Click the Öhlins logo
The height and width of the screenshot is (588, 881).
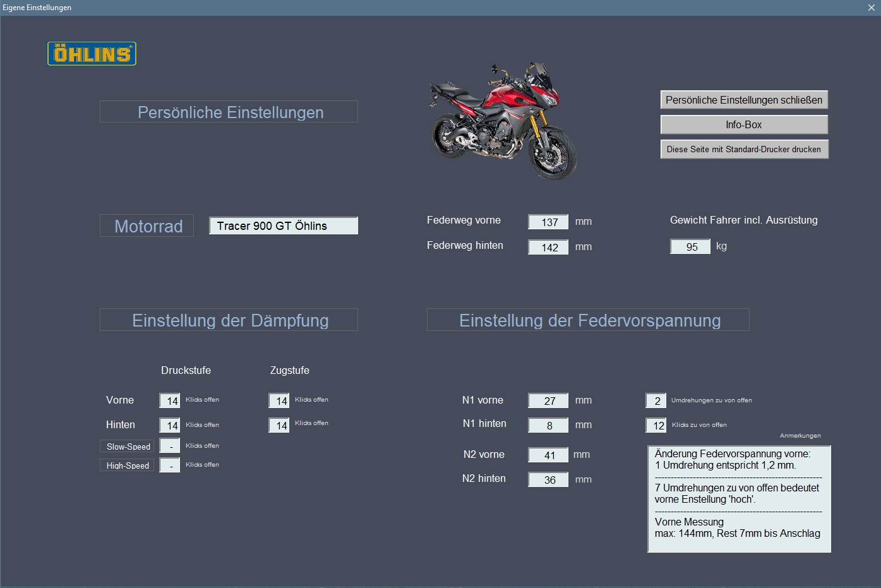pos(92,54)
